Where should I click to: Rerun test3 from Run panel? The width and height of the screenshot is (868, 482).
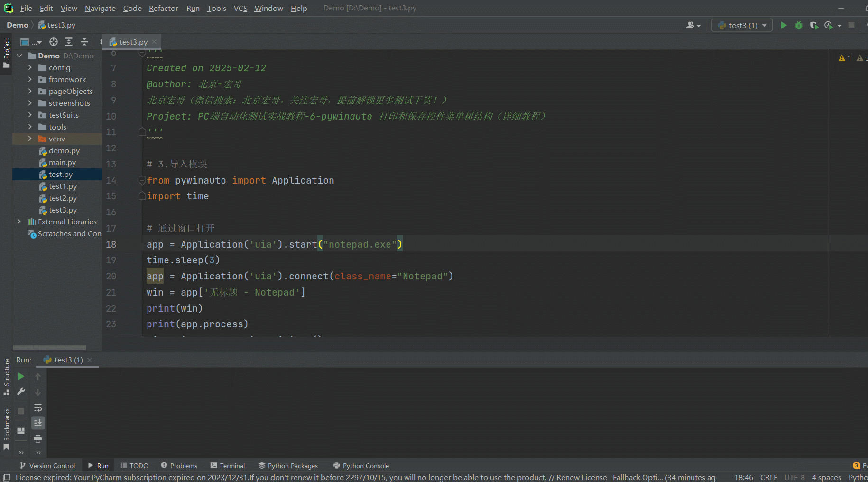pyautogui.click(x=21, y=376)
